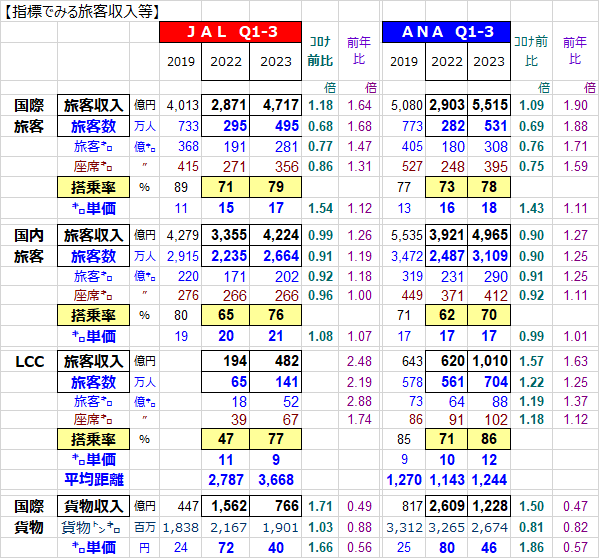Select domestic passenger count 3,109
This screenshot has width=599, height=558.
click(x=490, y=256)
